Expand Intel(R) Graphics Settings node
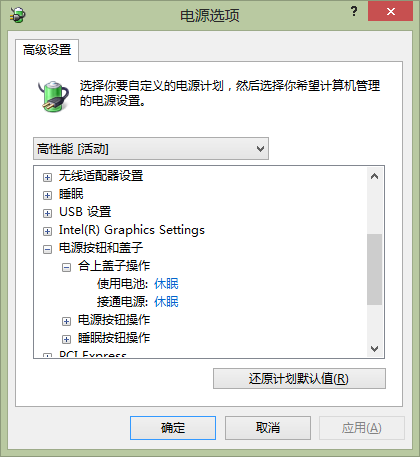Viewport: 420px width, 457px height. (47, 231)
